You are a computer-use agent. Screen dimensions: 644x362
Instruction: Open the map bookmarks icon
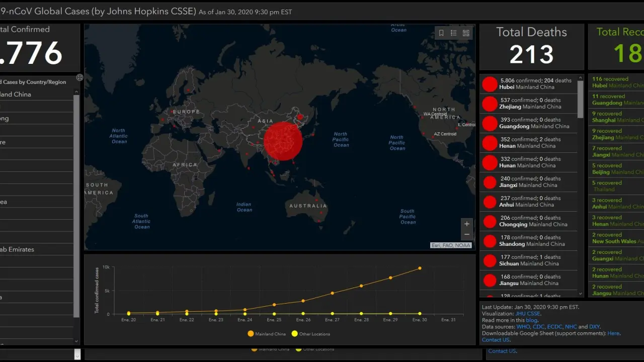point(441,33)
